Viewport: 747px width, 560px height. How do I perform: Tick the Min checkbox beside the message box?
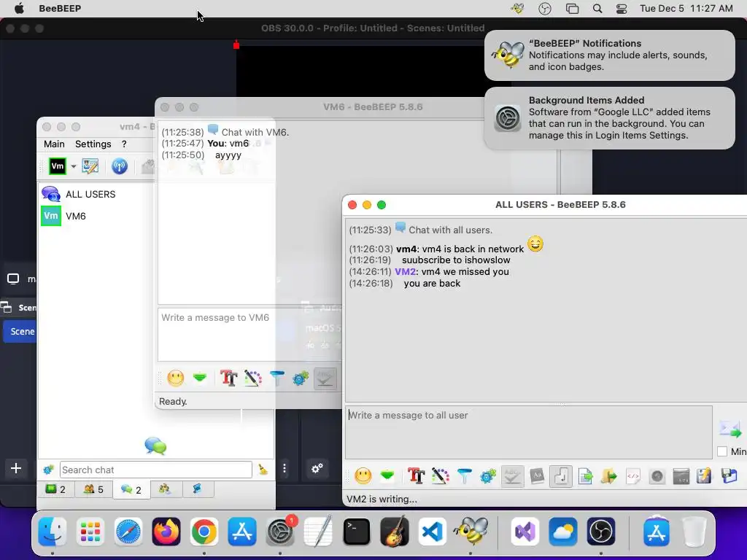[x=722, y=451]
